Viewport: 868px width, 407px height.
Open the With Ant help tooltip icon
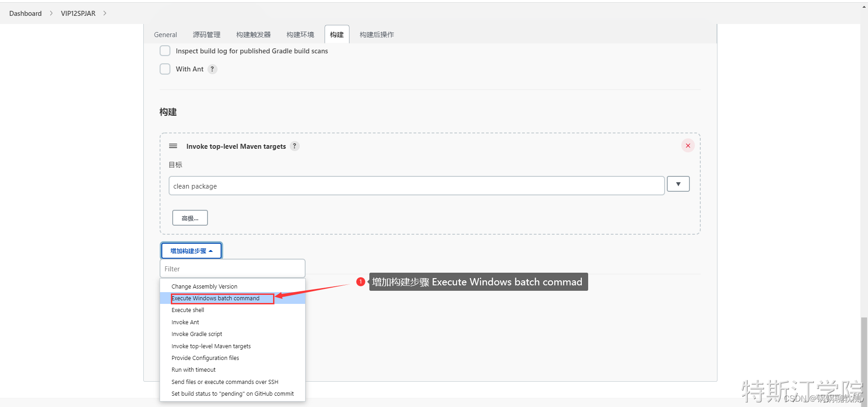pyautogui.click(x=212, y=69)
